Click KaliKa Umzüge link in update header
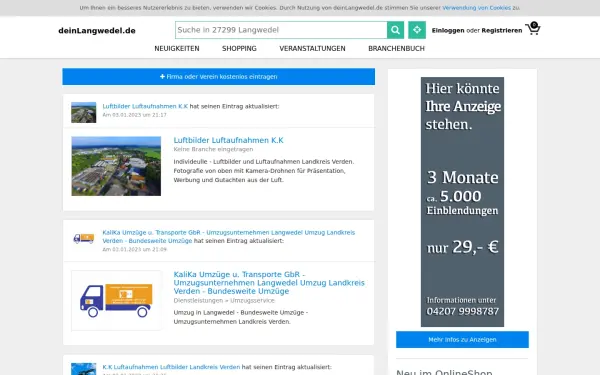600x375 pixels. tap(228, 236)
